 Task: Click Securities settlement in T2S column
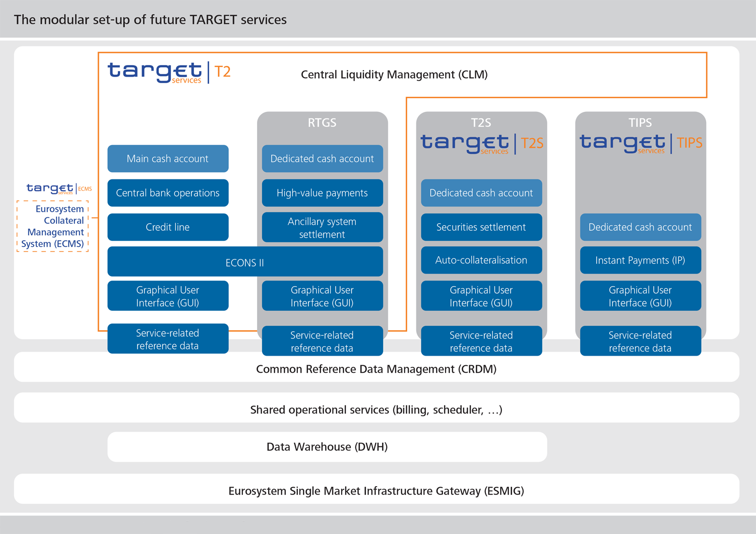481,227
